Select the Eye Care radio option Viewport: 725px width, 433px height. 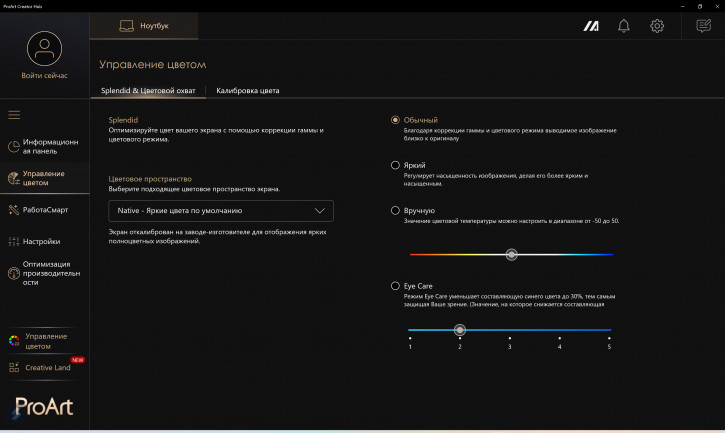[x=395, y=286]
